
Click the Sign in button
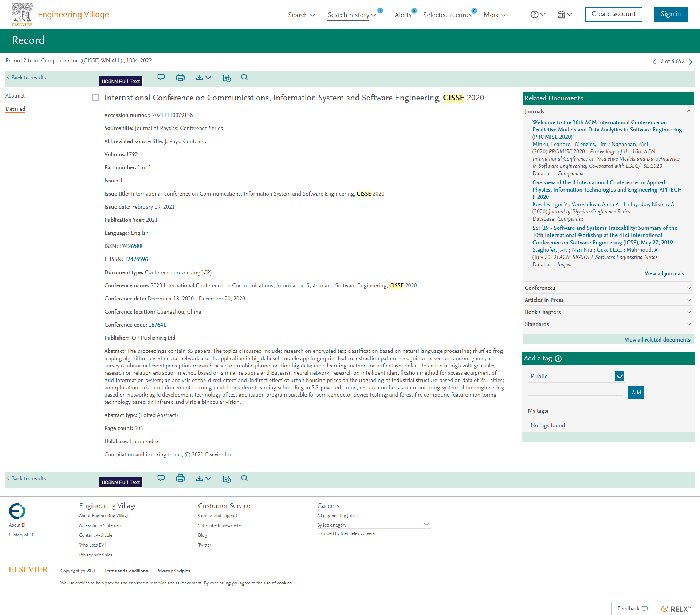(671, 14)
